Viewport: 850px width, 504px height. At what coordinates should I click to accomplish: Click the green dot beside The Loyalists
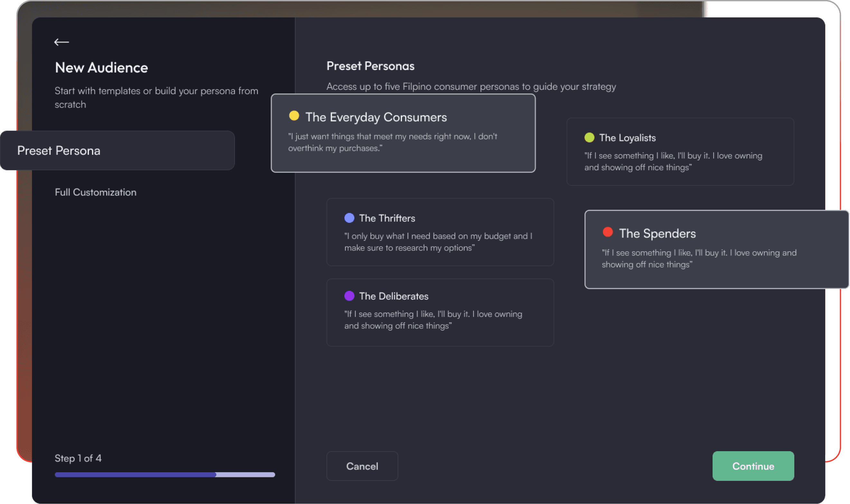(x=589, y=137)
